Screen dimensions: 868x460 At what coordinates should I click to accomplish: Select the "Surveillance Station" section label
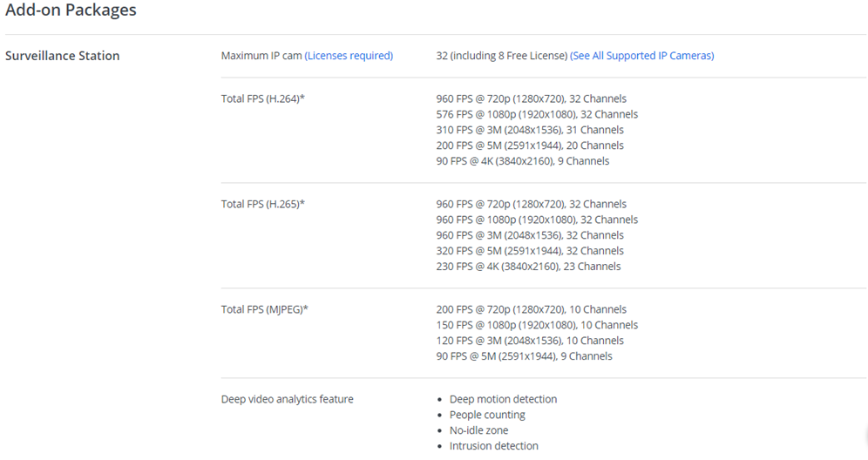[x=63, y=56]
